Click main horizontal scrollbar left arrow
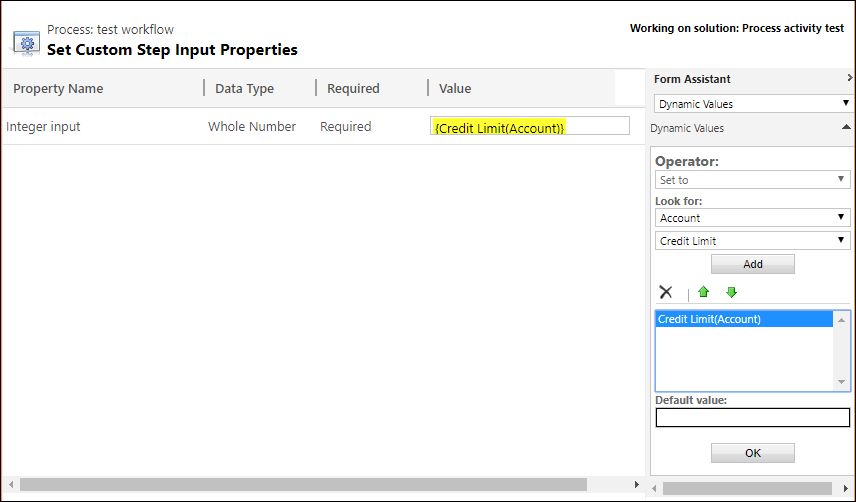This screenshot has height=502, width=856. [x=8, y=485]
